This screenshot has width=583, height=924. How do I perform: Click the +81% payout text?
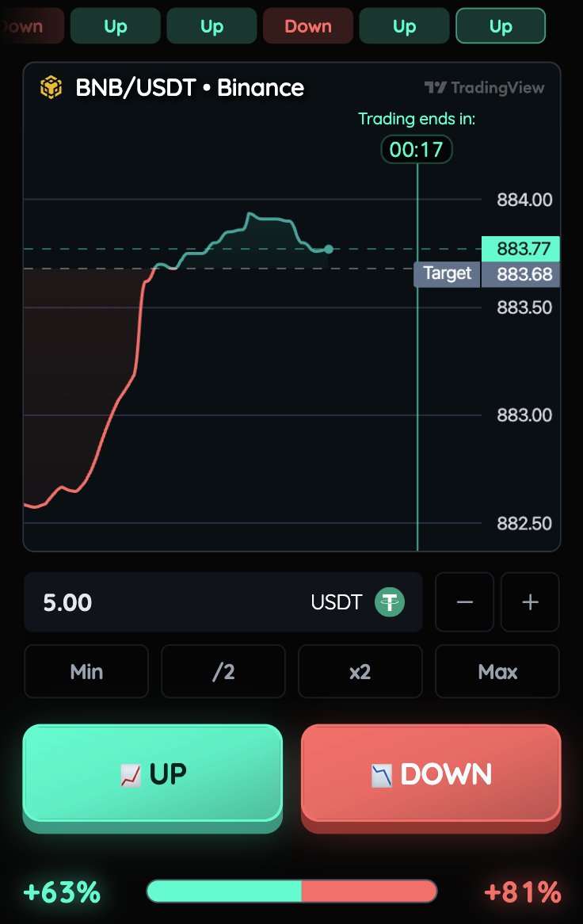(523, 892)
